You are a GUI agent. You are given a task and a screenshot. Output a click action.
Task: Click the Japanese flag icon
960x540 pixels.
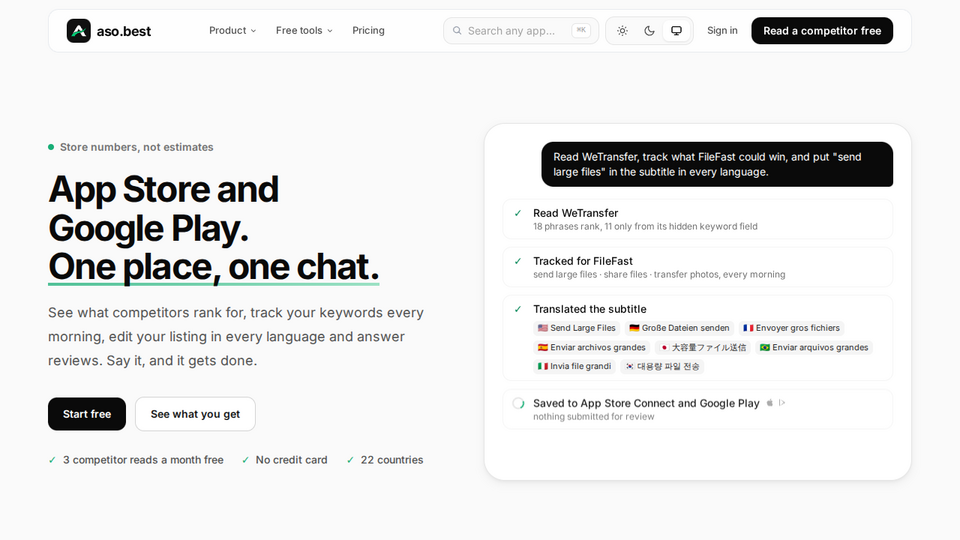pos(664,347)
